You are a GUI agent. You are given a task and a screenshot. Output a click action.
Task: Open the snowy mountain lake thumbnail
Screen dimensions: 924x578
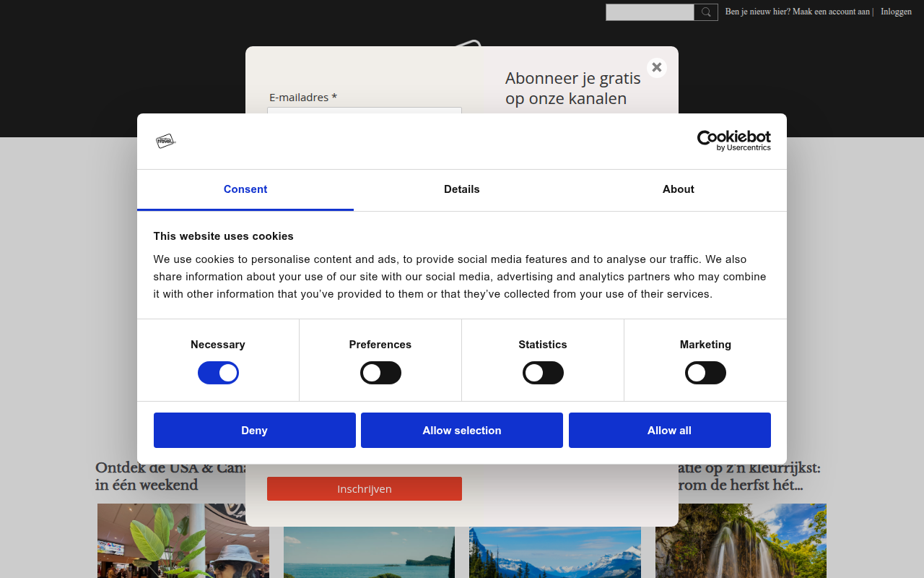pyautogui.click(x=555, y=553)
